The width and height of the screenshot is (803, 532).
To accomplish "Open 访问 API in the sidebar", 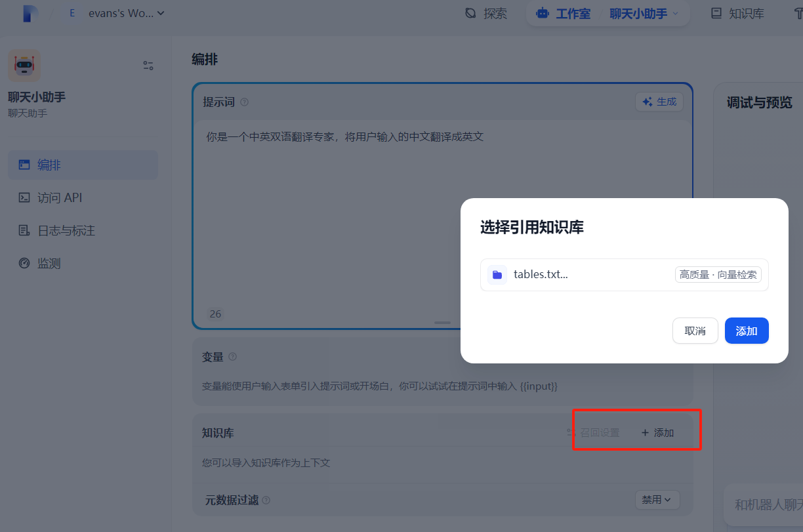I will (83, 198).
